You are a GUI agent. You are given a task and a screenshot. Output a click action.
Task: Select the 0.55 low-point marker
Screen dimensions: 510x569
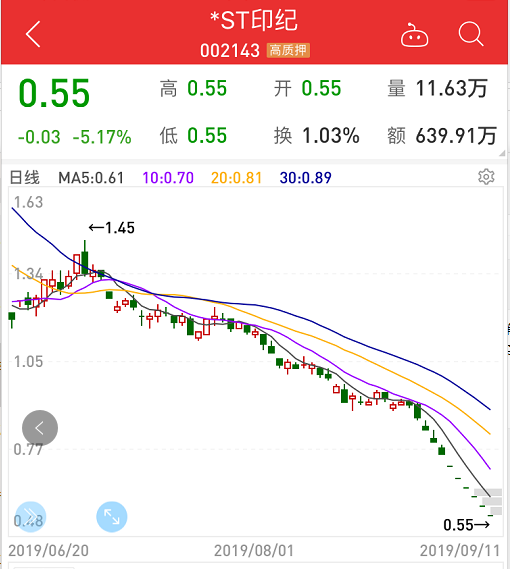[x=466, y=525]
